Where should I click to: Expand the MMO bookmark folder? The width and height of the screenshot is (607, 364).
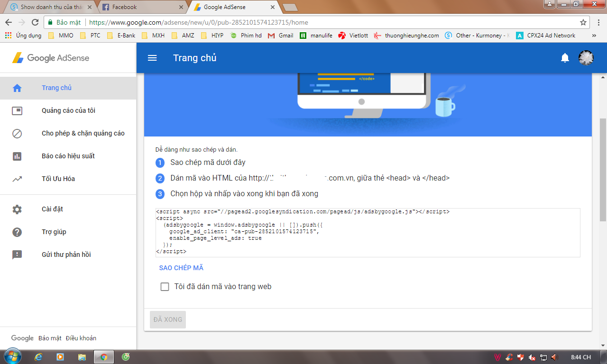click(x=61, y=36)
